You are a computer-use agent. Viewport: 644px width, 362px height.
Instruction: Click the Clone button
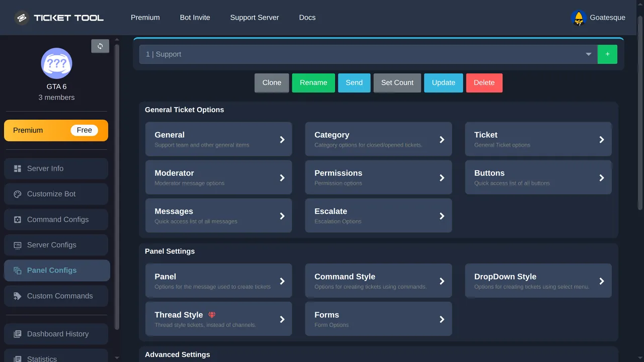[272, 83]
